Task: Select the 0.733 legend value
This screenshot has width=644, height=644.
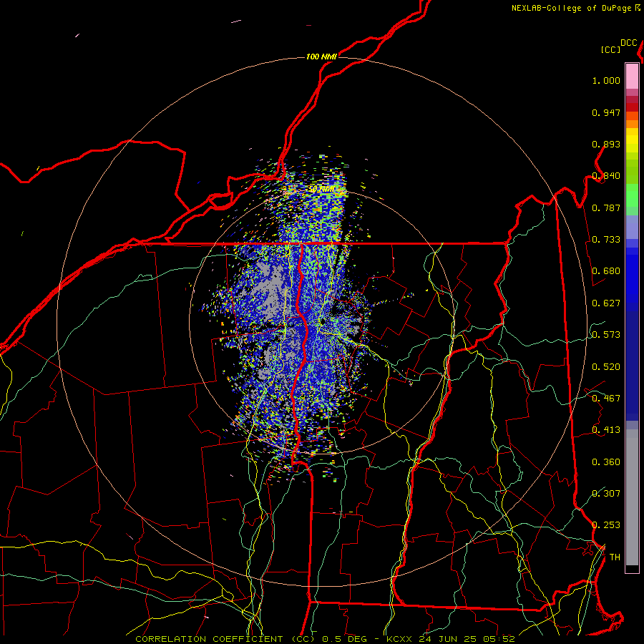Action: point(606,240)
